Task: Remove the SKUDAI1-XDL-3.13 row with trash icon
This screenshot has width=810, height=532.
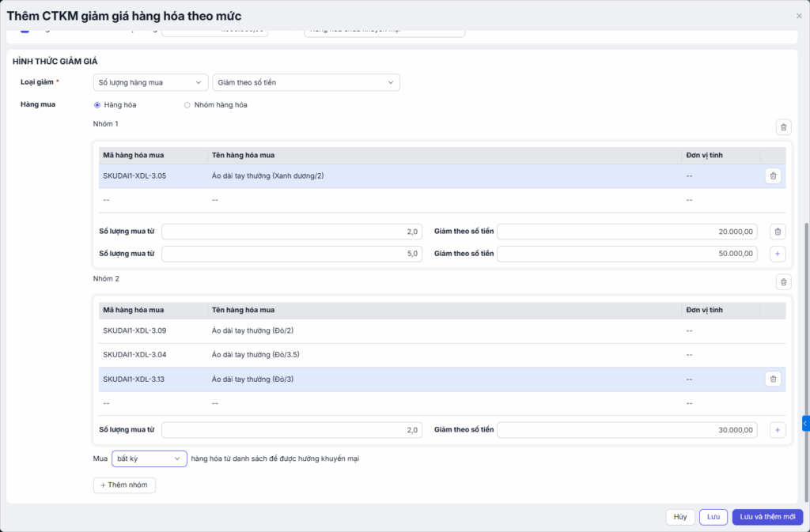Action: (x=773, y=379)
